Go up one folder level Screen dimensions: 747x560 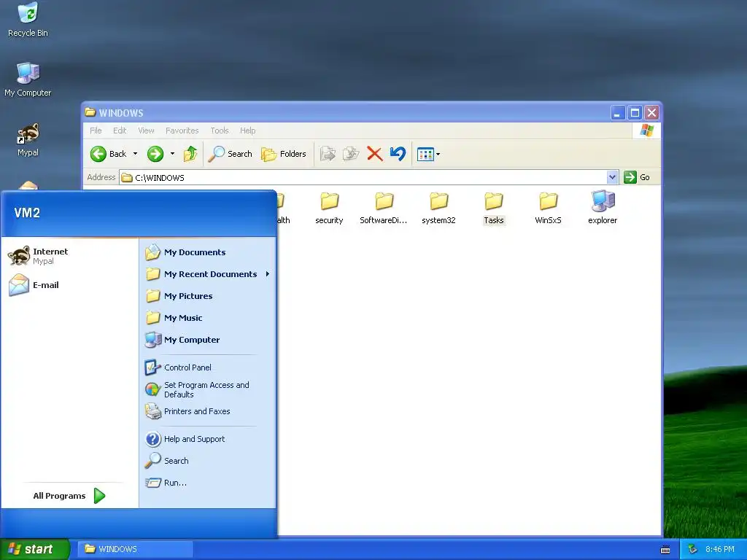tap(190, 154)
